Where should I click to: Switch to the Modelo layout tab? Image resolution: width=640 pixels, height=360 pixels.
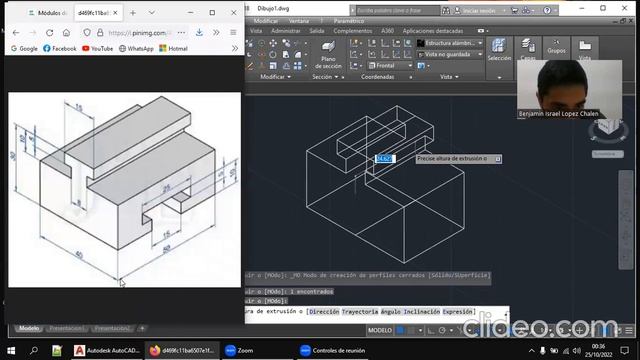[x=29, y=328]
